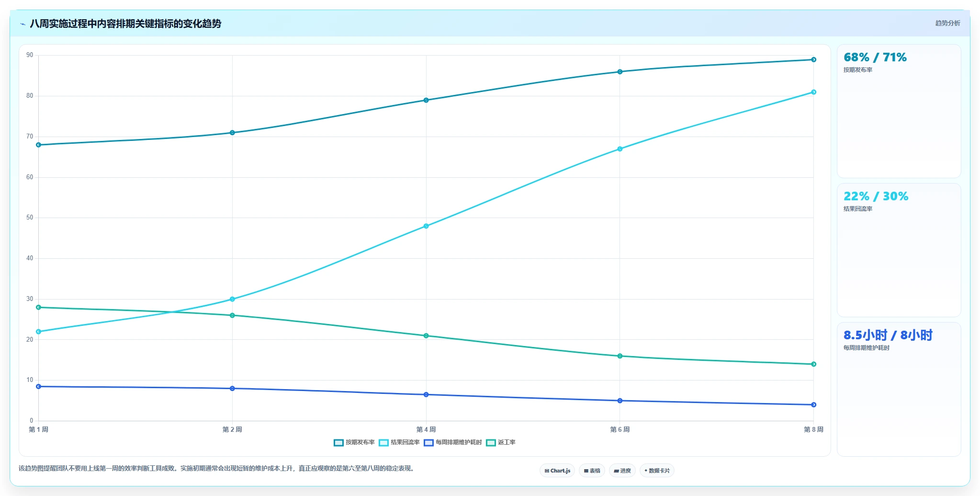
Task: Select the 按期发布率 point at 第 6 周
Action: (620, 72)
